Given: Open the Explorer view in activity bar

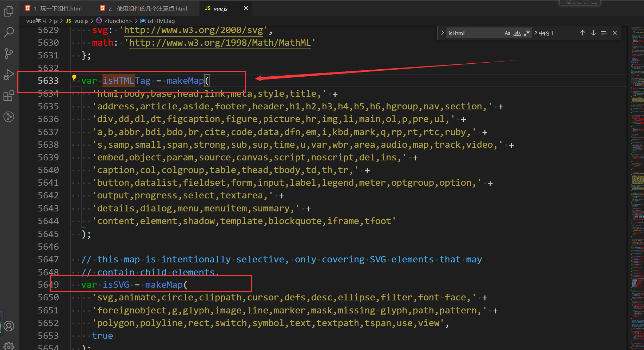Looking at the screenshot, I should tap(9, 11).
